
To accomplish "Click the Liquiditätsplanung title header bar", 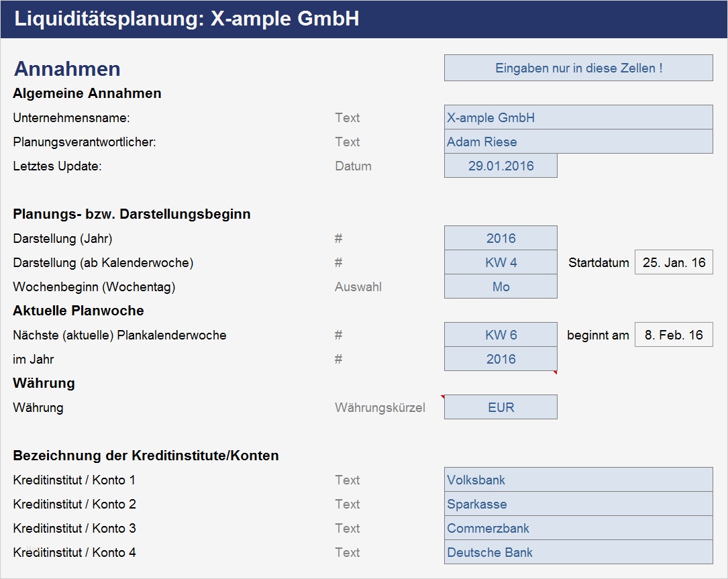I will 364,19.
